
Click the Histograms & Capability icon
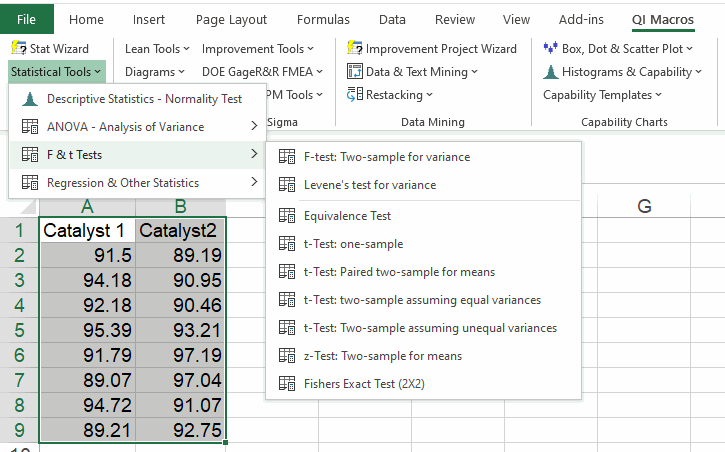[x=551, y=71]
